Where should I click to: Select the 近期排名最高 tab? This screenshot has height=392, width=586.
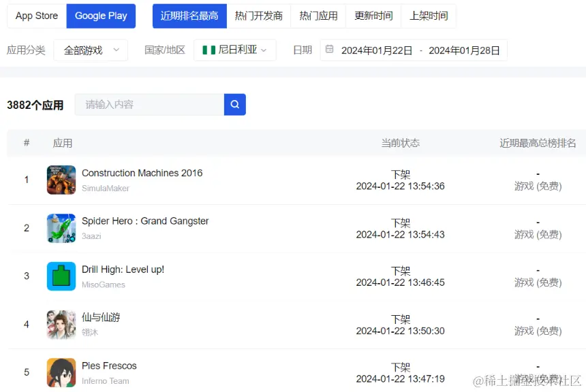[189, 16]
